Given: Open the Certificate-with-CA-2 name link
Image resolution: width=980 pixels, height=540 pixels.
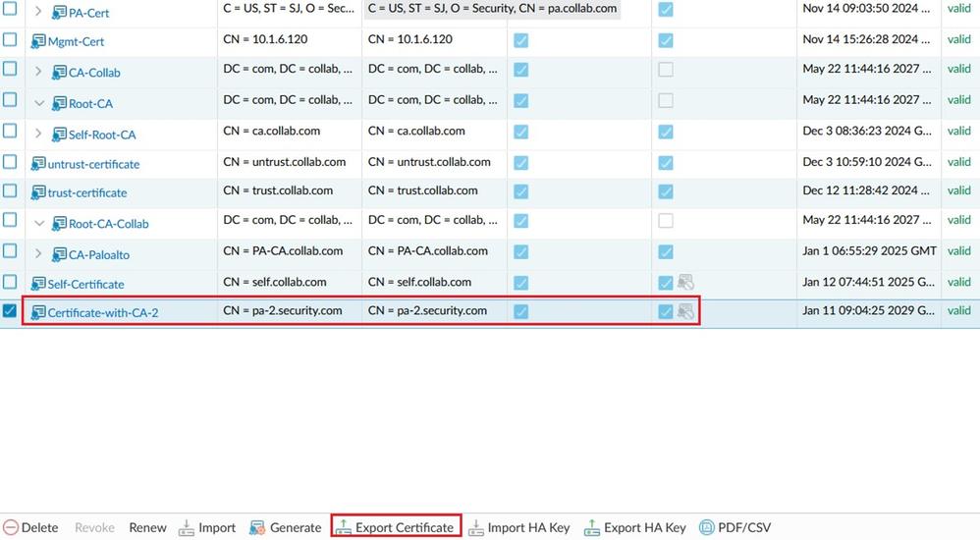Looking at the screenshot, I should tap(102, 312).
